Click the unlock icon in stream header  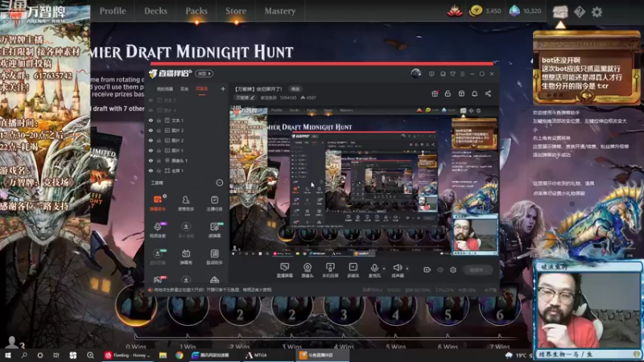[448, 93]
